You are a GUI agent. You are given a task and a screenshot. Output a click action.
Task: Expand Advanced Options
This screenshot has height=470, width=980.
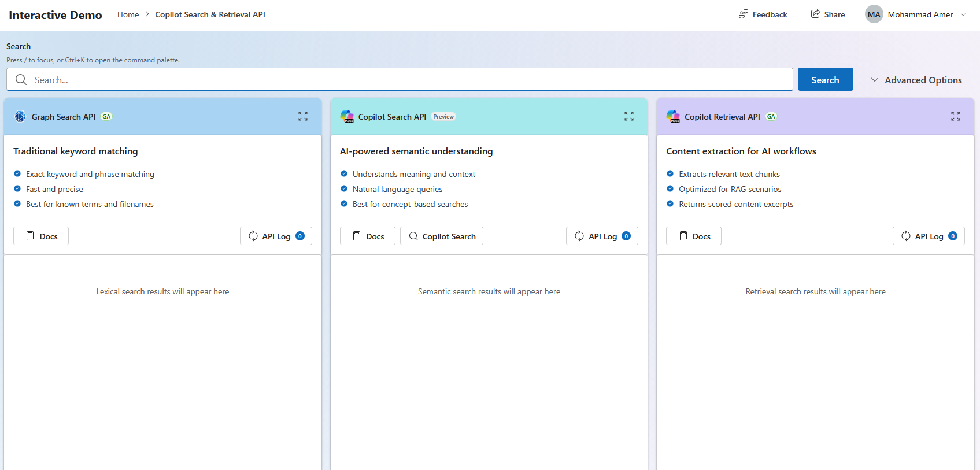click(x=916, y=80)
